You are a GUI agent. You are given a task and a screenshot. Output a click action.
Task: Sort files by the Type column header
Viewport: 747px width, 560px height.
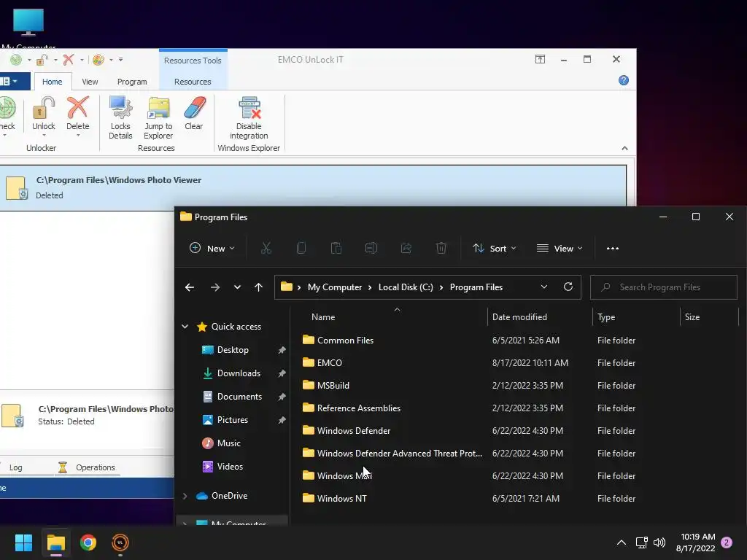[606, 317]
